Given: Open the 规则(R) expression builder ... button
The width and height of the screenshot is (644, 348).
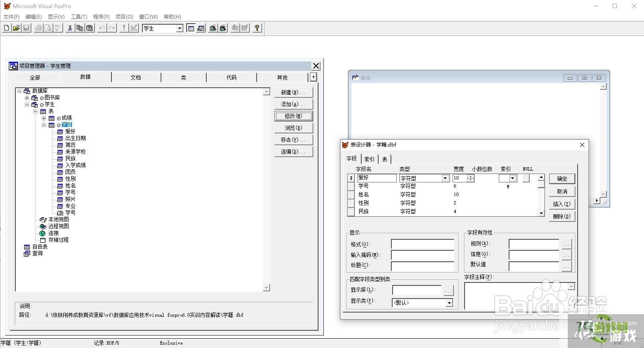Looking at the screenshot, I should (567, 244).
